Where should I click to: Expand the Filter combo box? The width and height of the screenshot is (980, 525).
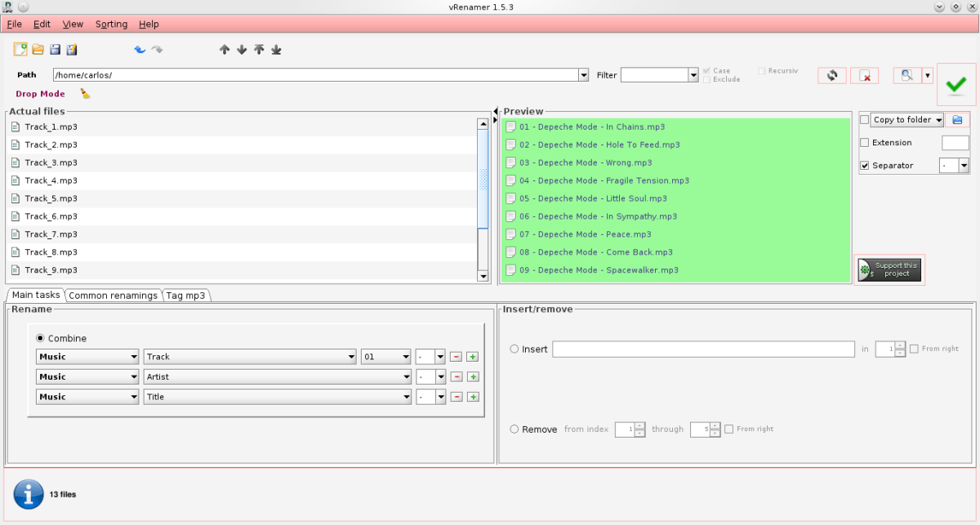coord(693,75)
